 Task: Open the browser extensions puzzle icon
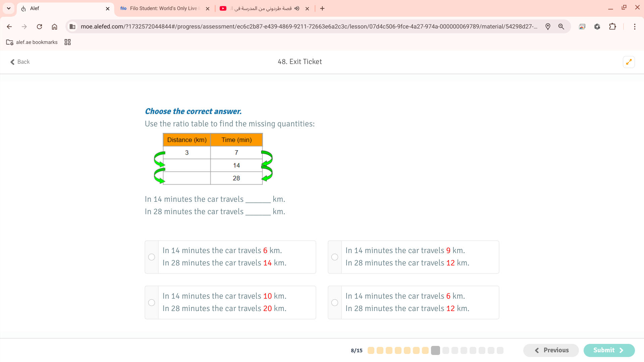pos(612,27)
